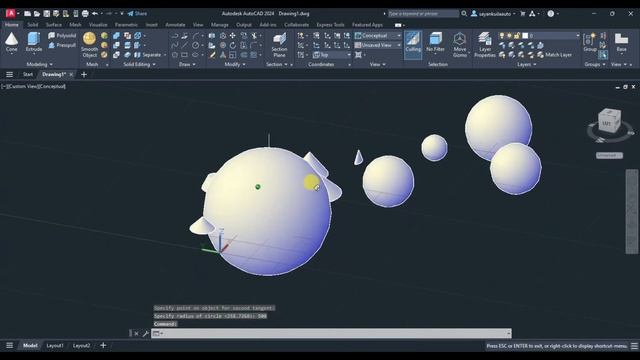Open the visual style Conceptual dropdown
The width and height of the screenshot is (640, 360).
tap(378, 36)
